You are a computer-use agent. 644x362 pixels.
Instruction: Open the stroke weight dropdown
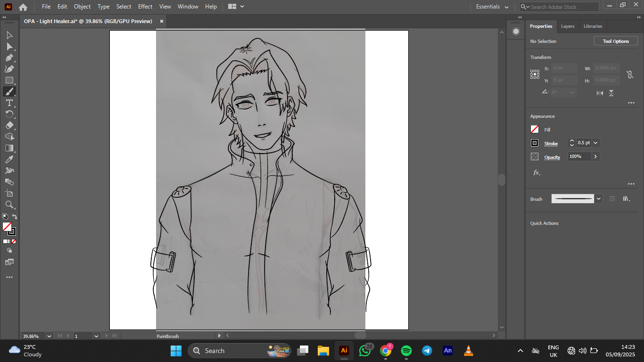coord(596,143)
